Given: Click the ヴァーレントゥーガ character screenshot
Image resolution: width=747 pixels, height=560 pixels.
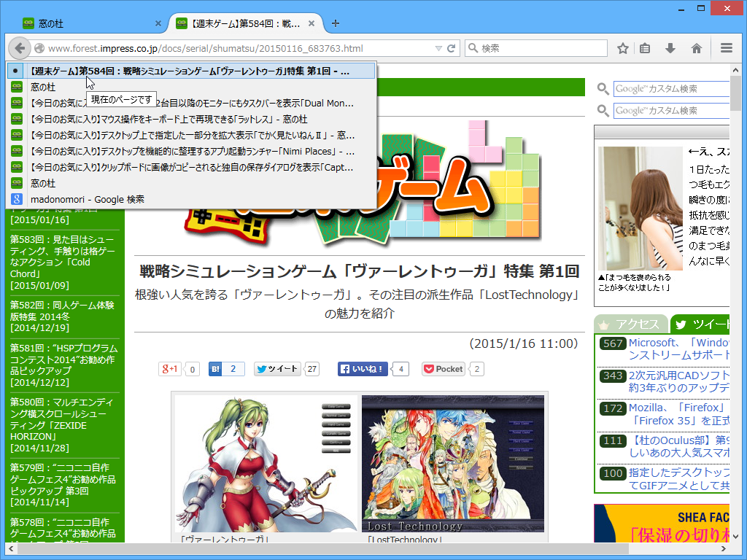Looking at the screenshot, I should (x=266, y=463).
